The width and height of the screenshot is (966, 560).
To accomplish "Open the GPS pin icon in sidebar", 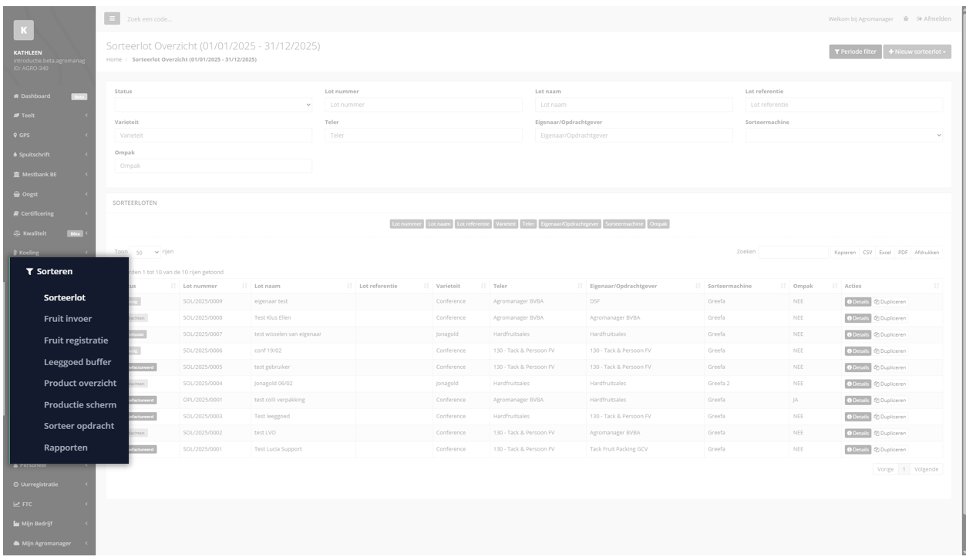I will [x=16, y=135].
